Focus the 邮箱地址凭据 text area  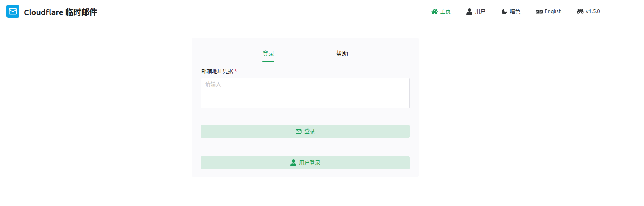[305, 93]
